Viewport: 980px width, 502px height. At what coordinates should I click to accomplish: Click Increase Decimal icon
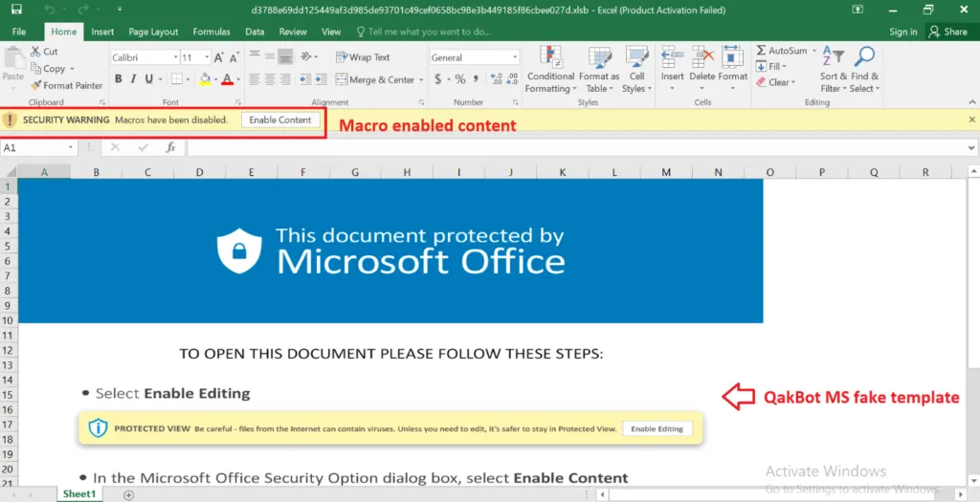(x=497, y=79)
